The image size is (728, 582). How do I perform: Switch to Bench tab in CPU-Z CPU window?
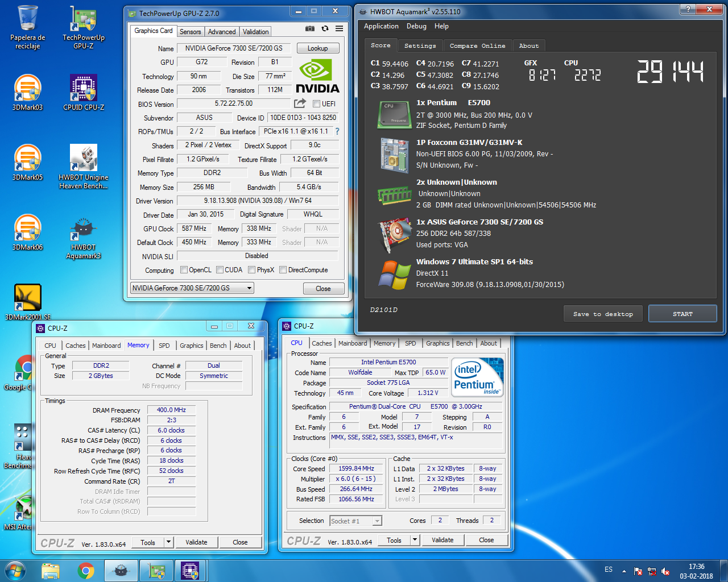point(464,343)
